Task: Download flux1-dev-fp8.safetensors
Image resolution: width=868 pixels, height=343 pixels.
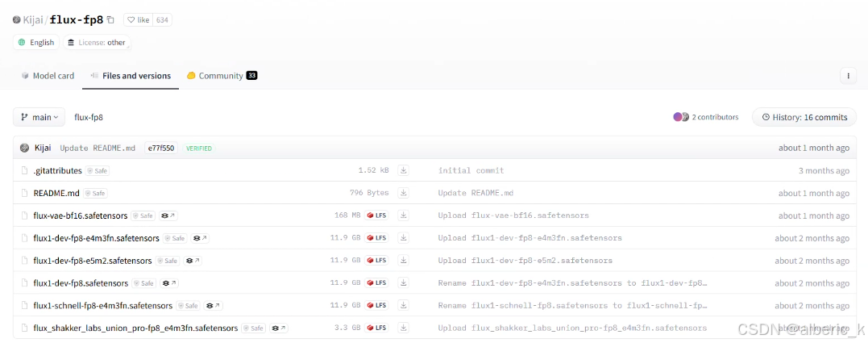Action: pyautogui.click(x=404, y=283)
